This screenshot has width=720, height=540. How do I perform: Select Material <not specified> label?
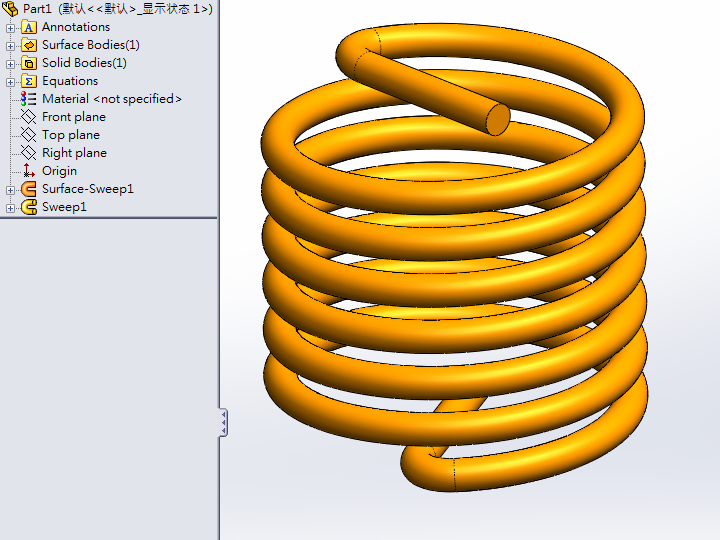112,99
